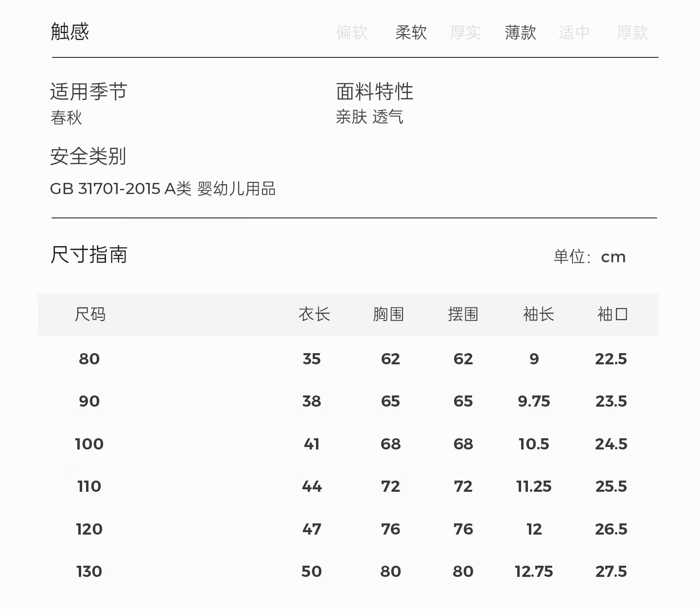Select the 柔软 touch option
This screenshot has width=700, height=609.
pyautogui.click(x=411, y=33)
